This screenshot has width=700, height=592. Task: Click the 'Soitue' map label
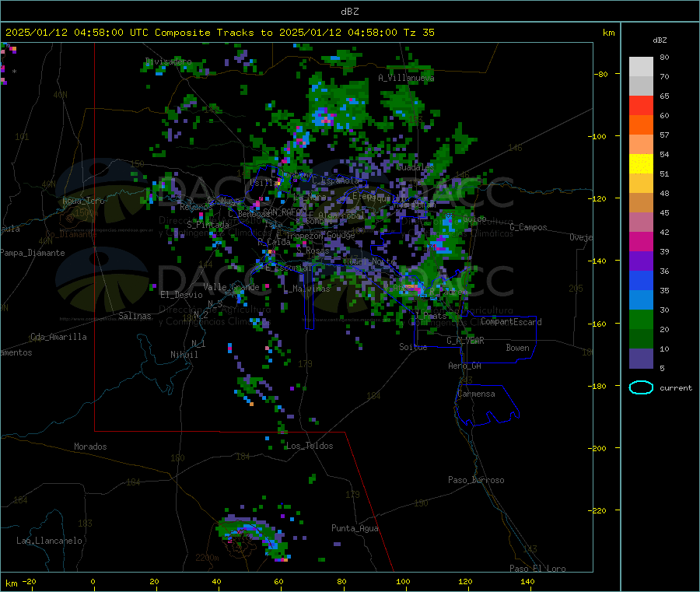[x=413, y=346]
